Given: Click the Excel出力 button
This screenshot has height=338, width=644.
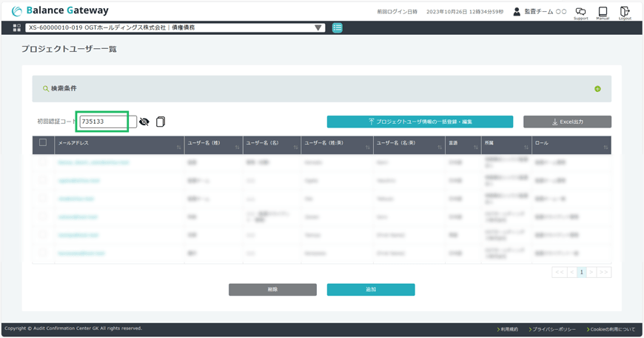Looking at the screenshot, I should pyautogui.click(x=567, y=122).
